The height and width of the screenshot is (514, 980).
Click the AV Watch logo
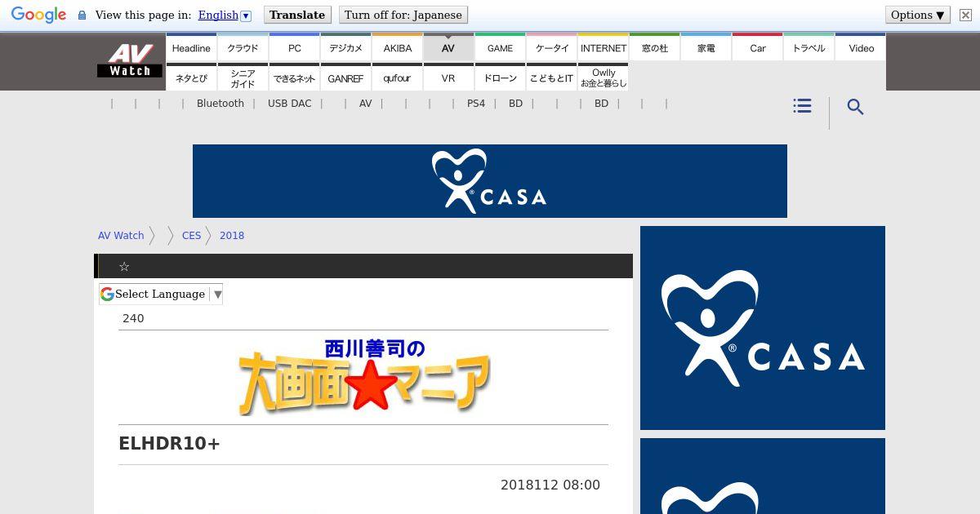(x=130, y=61)
